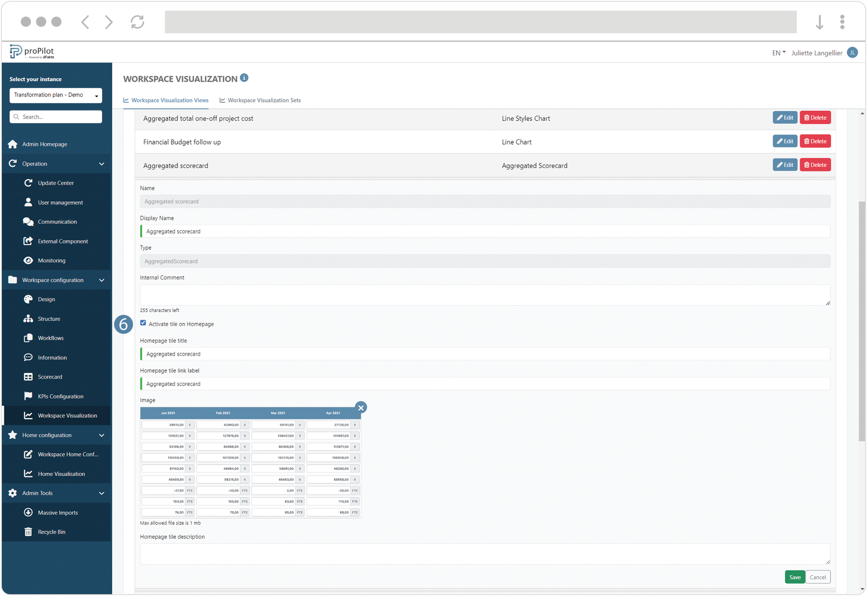Select the Workspace Visualization Views tab
Viewport: 868px width, 597px height.
[170, 100]
